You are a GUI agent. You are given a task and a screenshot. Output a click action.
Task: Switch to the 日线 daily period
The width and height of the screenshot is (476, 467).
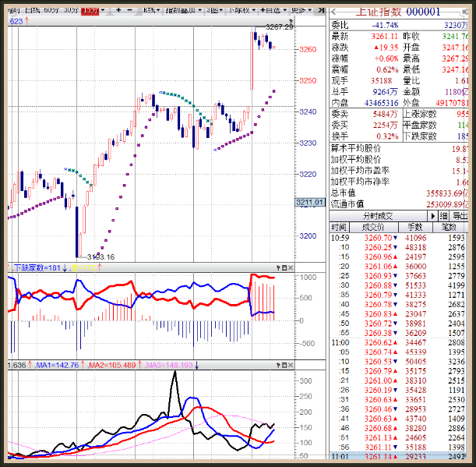click(x=32, y=10)
